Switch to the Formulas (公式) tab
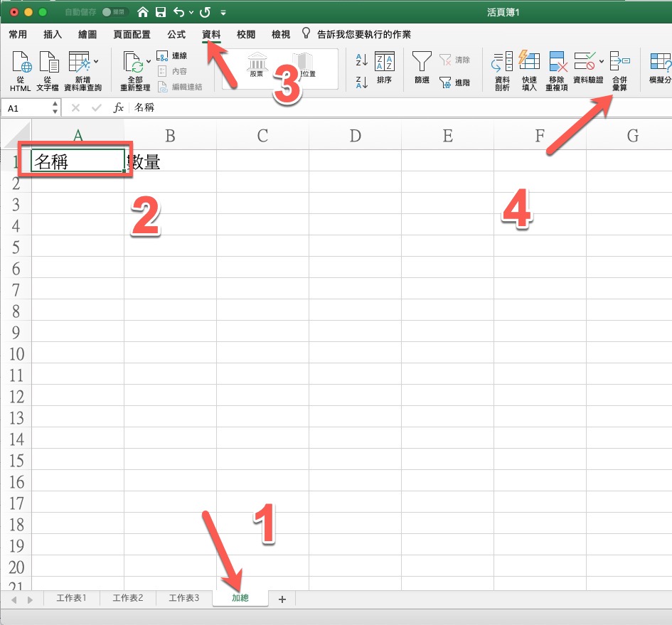The width and height of the screenshot is (672, 625). point(176,34)
